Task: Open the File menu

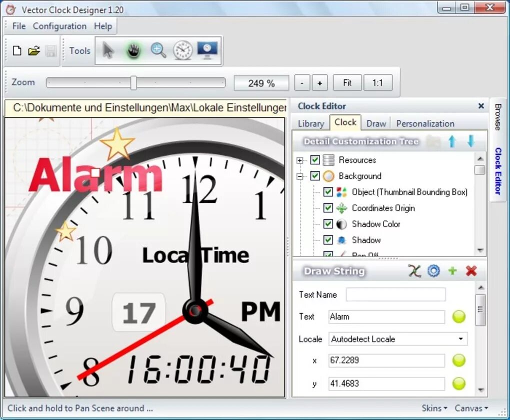Action: click(x=19, y=26)
